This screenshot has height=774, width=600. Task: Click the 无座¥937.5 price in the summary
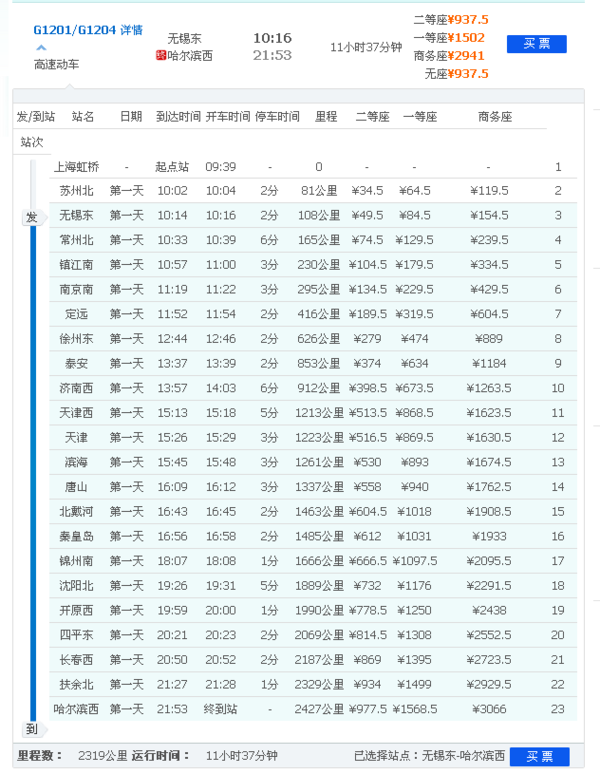coord(457,74)
